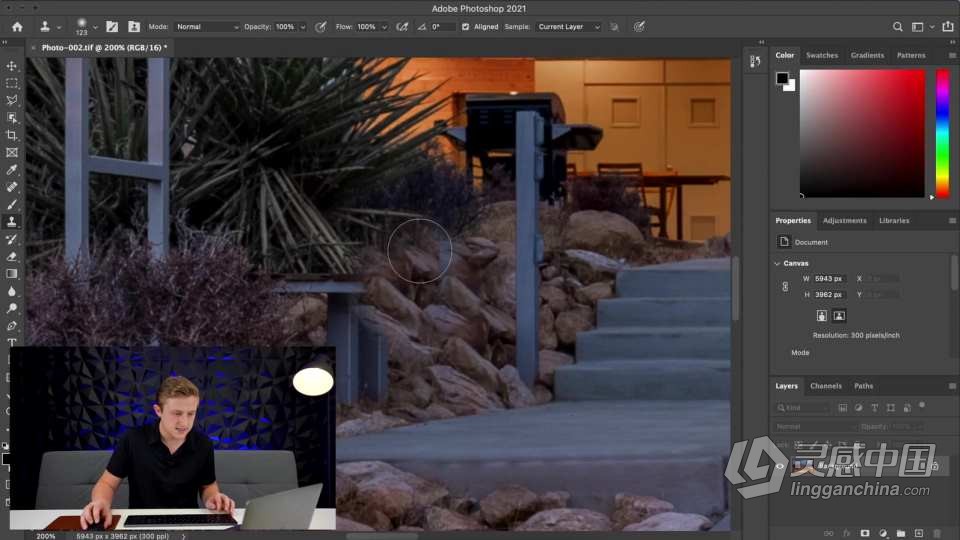The height and width of the screenshot is (540, 960).
Task: Select the Blur tool
Action: coord(12,291)
